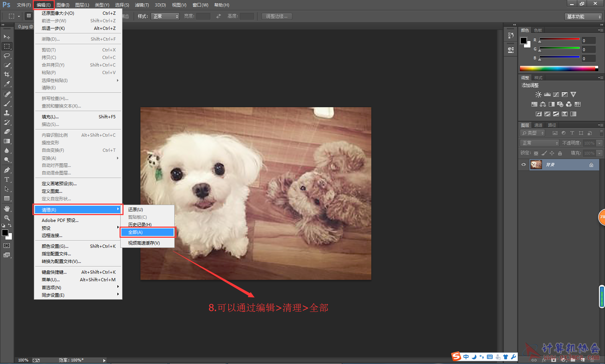This screenshot has height=364, width=605.
Task: Open the 样式 style dropdown
Action: click(x=166, y=17)
